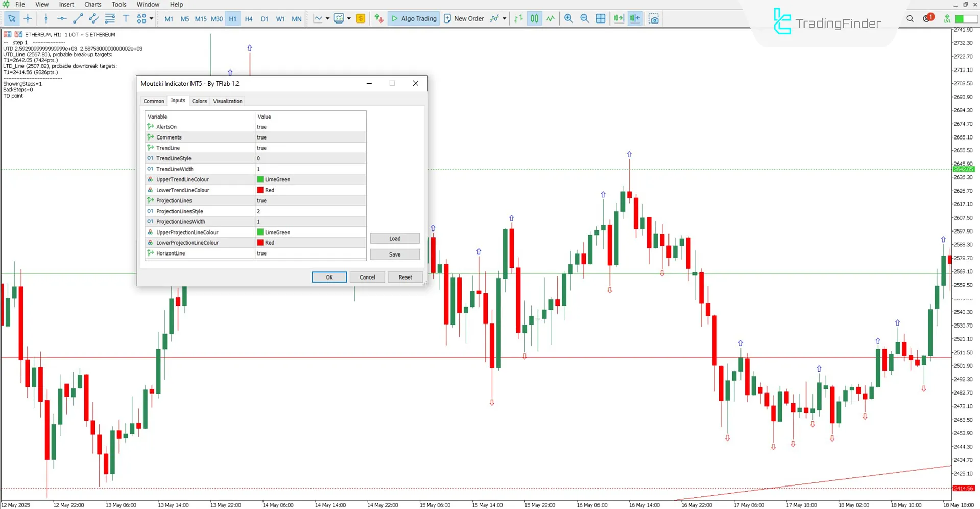This screenshot has height=509, width=980.
Task: Switch chart to candlestick mode
Action: pos(534,18)
